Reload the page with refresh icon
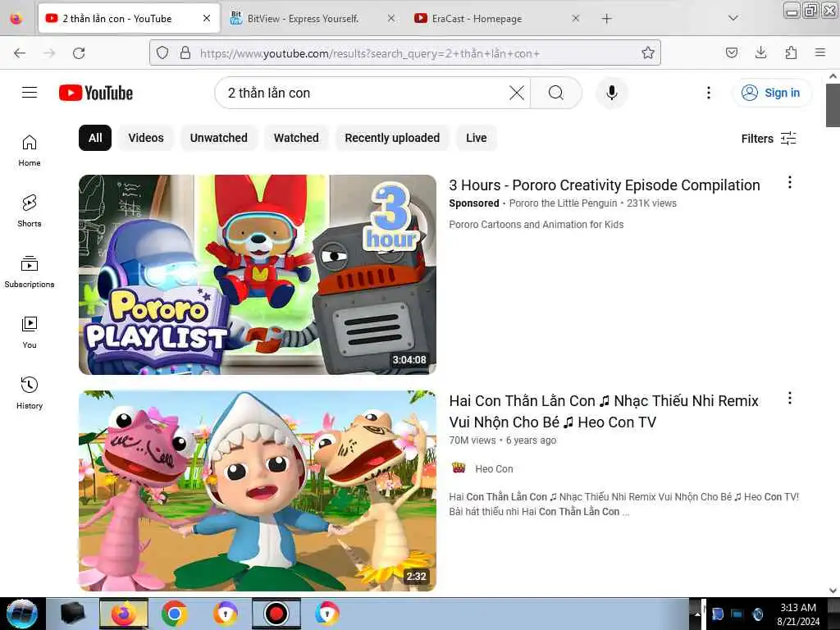Image resolution: width=840 pixels, height=630 pixels. tap(79, 53)
